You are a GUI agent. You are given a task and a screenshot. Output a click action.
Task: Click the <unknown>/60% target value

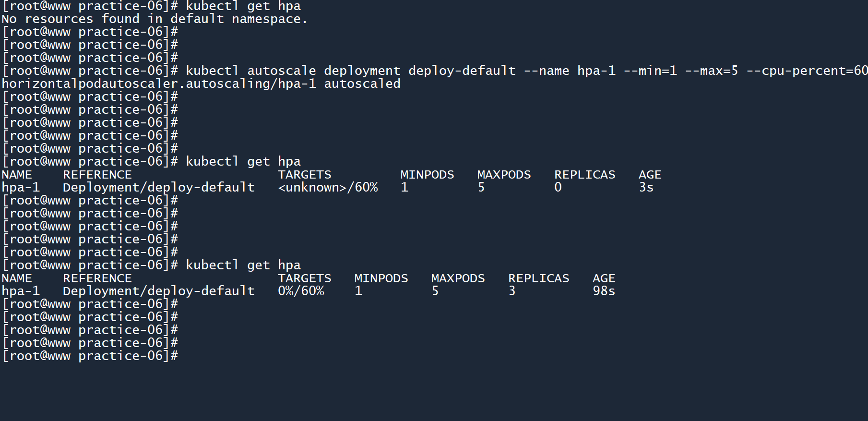[328, 188]
